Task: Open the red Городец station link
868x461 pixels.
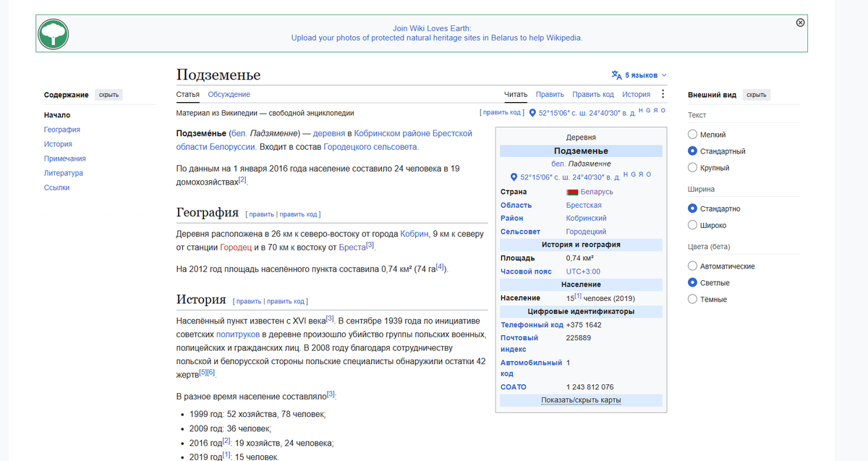Action: coord(236,248)
